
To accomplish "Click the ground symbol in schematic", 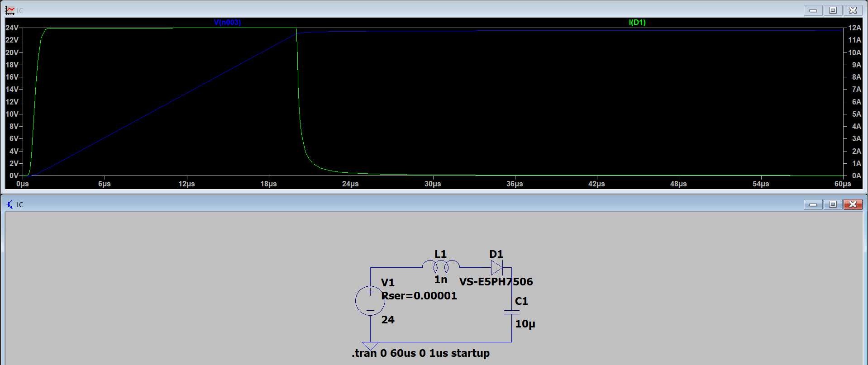I will [x=370, y=346].
